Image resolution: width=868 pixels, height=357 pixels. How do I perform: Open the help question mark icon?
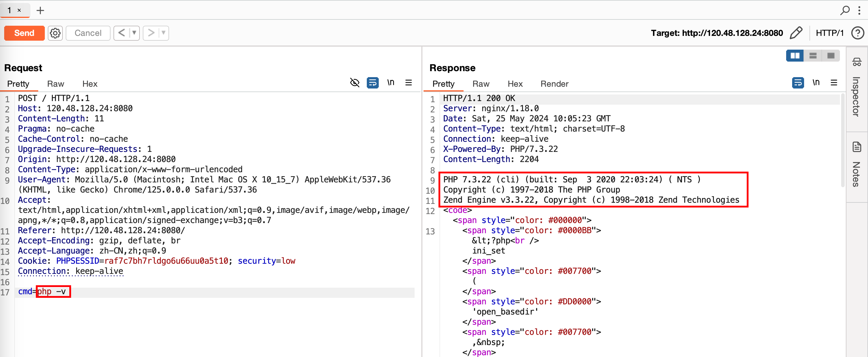[857, 33]
